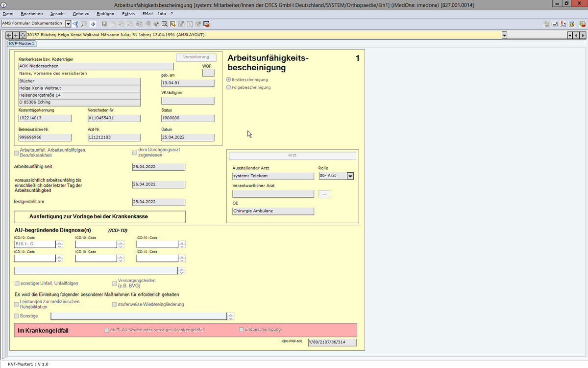Click the boxed X icon in patient bar
The height and width of the screenshot is (368, 588).
click(x=23, y=35)
